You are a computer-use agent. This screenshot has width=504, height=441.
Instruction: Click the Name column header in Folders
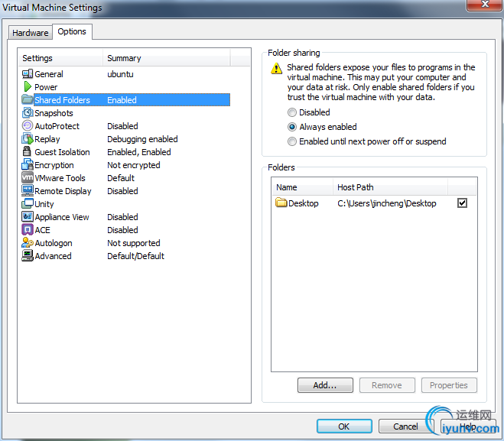[302, 187]
